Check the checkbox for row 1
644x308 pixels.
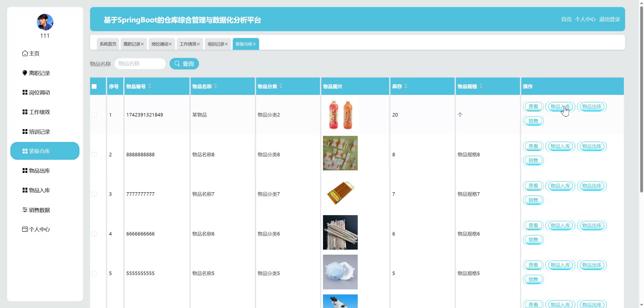click(94, 115)
